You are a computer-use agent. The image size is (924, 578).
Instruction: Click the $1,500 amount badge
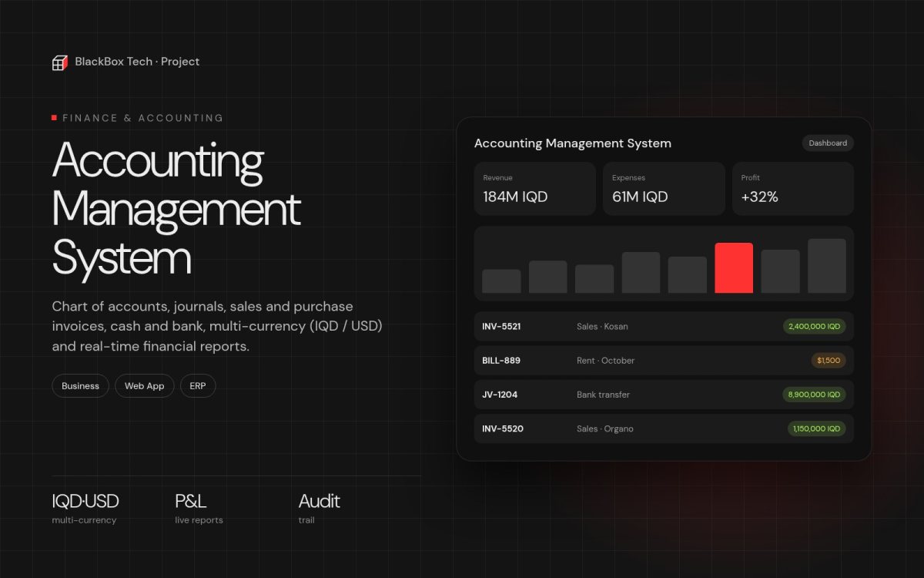tap(829, 361)
